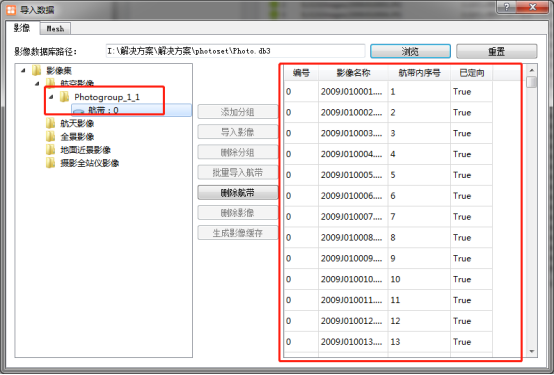The image size is (554, 375).
Task: Click the 导入数据 window app icon
Action: pyautogui.click(x=11, y=10)
